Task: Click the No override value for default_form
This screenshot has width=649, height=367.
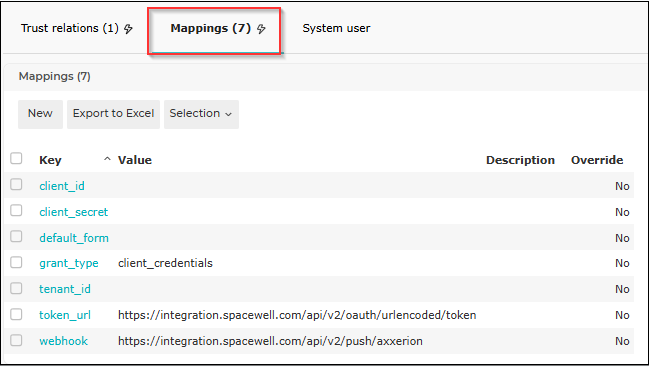Action: [x=622, y=238]
